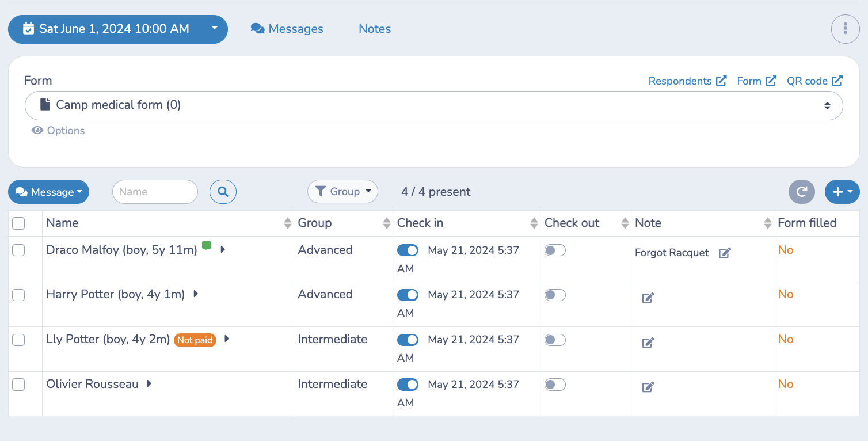Expand details arrow for Harry Potter
Viewport: 868px width, 441px height.
pos(196,294)
